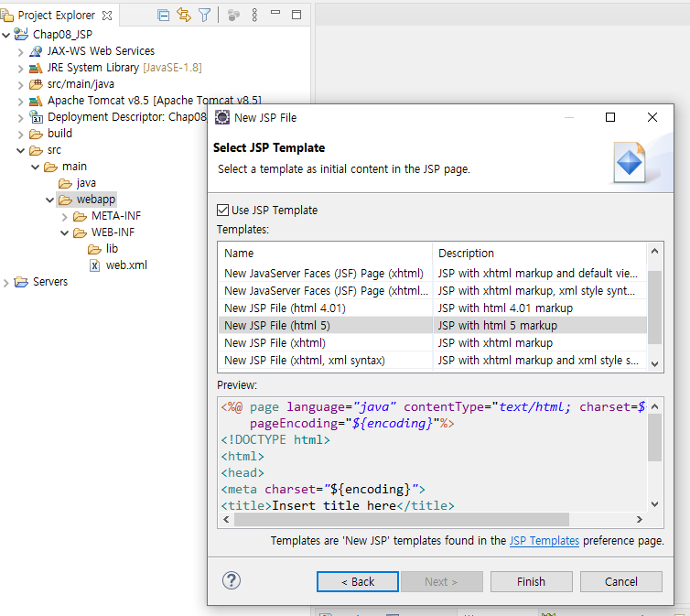Click the JRE System Library icon
Screen dimensions: 690x616
tap(36, 69)
